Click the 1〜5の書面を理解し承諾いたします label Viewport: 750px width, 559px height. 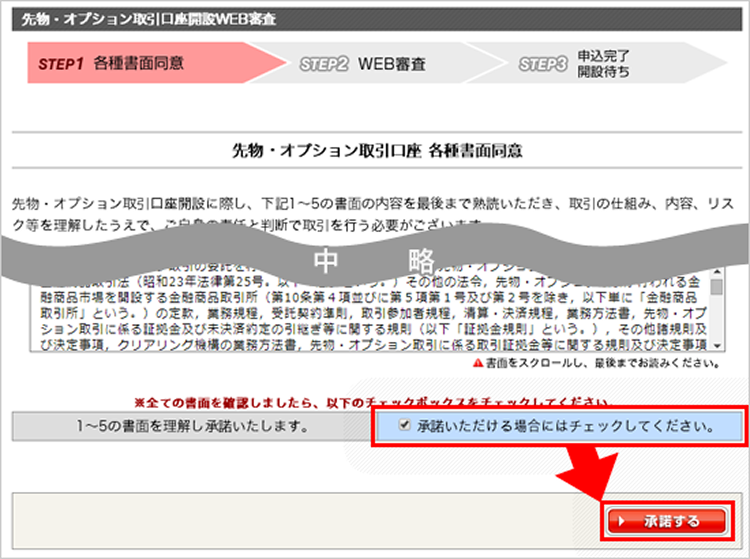(192, 425)
